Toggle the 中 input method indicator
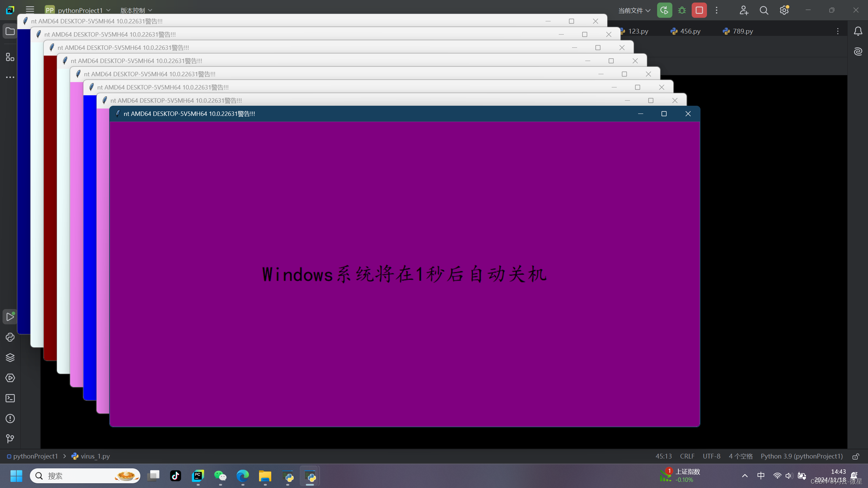The width and height of the screenshot is (868, 488). coord(761,476)
